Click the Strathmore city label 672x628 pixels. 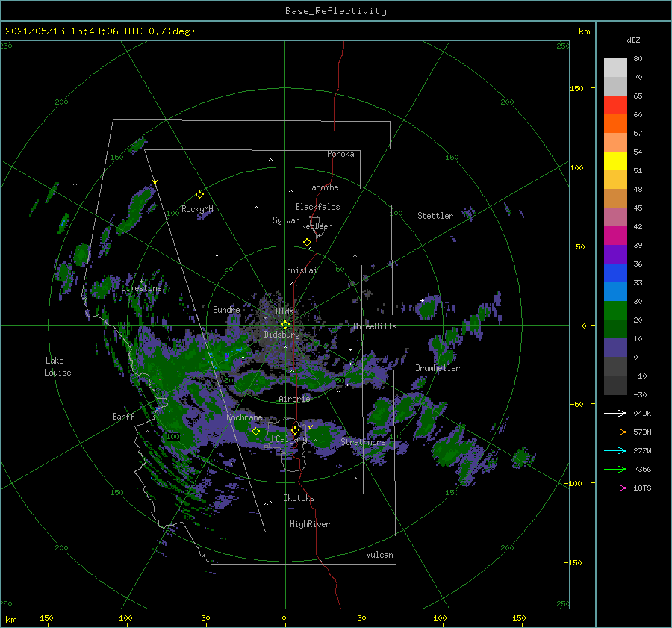click(x=363, y=441)
